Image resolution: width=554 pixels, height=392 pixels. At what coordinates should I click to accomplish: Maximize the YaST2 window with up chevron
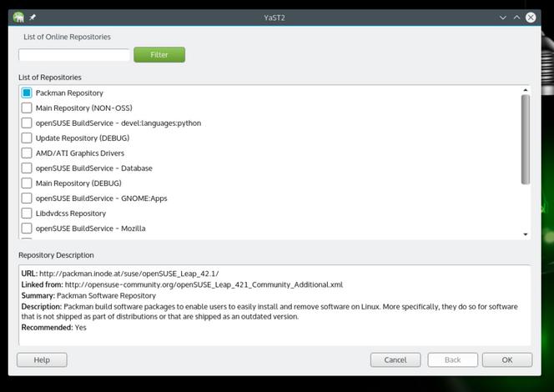pos(516,18)
